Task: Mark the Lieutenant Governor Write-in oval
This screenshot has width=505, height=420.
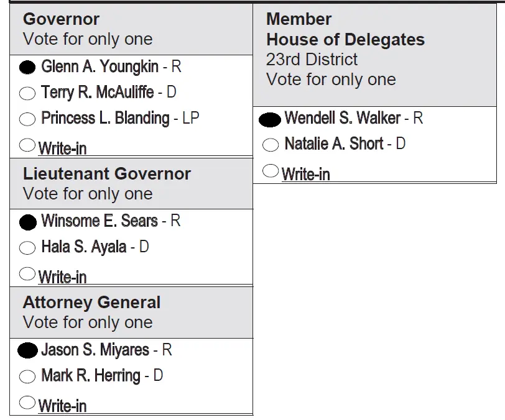Action: (x=27, y=273)
